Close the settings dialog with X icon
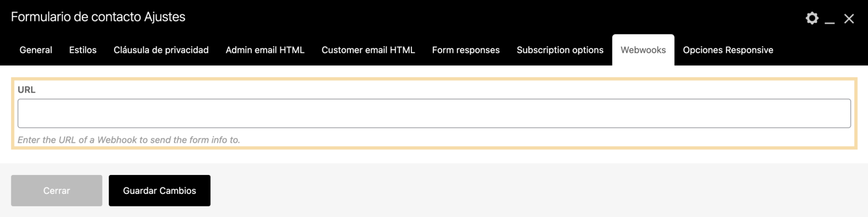The width and height of the screenshot is (868, 217). coord(849,19)
